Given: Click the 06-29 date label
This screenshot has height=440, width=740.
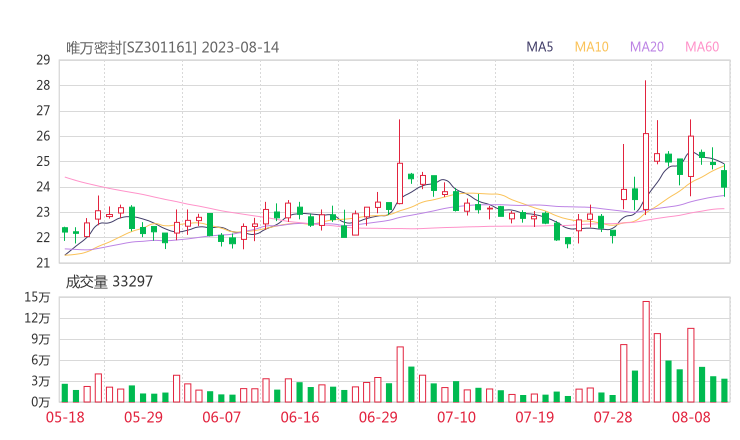Looking at the screenshot, I should click(378, 417).
